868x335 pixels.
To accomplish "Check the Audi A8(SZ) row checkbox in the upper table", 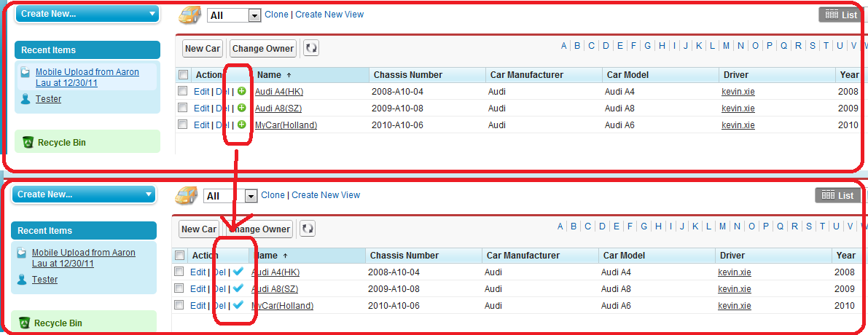I will point(183,108).
